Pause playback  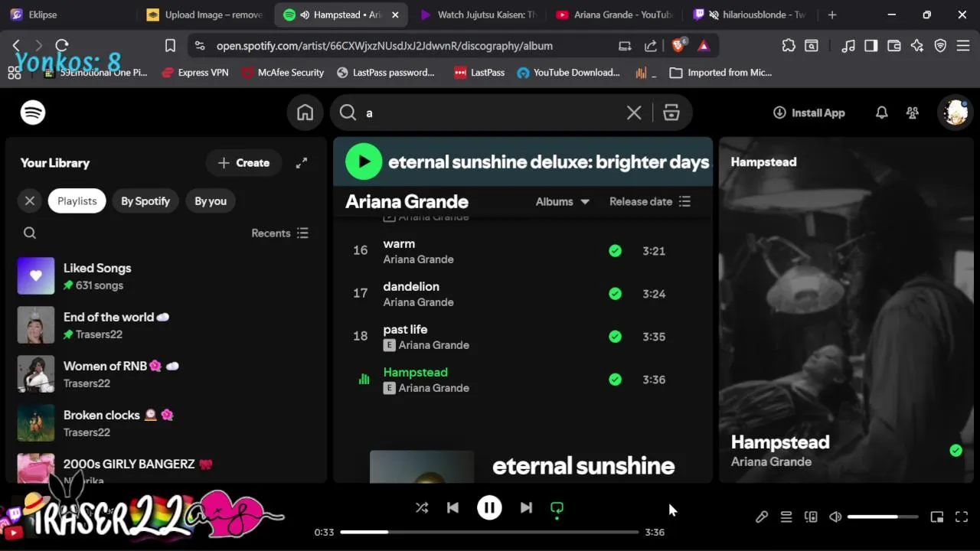click(x=489, y=507)
